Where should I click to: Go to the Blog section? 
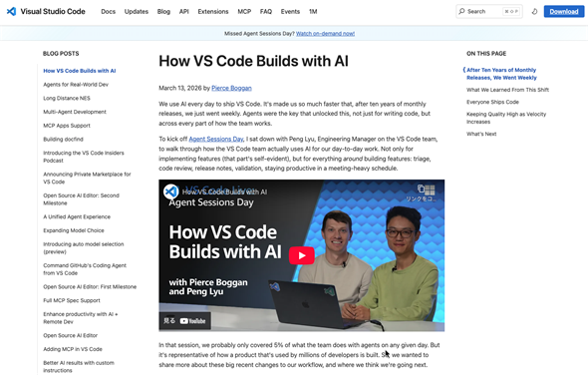pos(163,12)
